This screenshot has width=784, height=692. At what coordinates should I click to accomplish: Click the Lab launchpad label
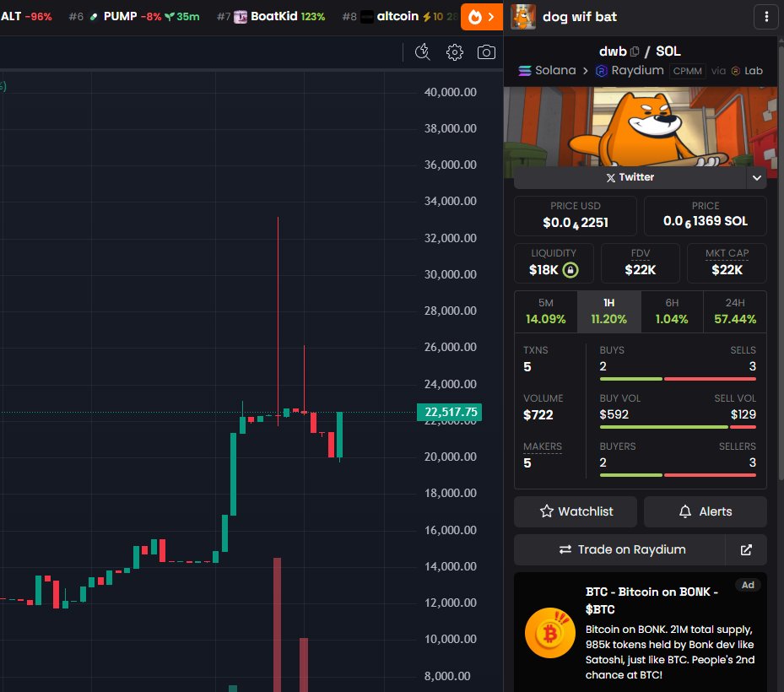(x=748, y=71)
